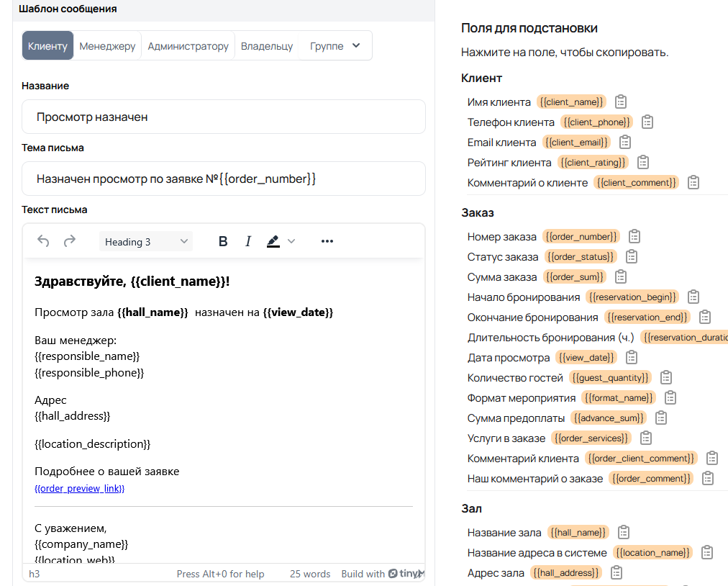728x586 pixels.
Task: Click the {{guest_quantity}} substitution tag
Action: pyautogui.click(x=610, y=377)
